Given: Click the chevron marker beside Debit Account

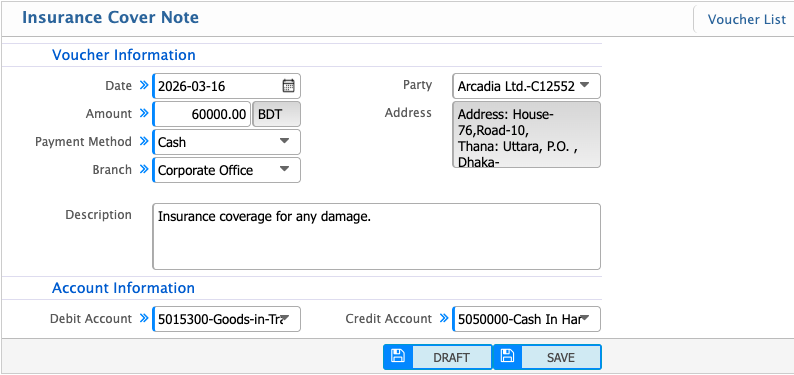Looking at the screenshot, I should click(x=144, y=318).
